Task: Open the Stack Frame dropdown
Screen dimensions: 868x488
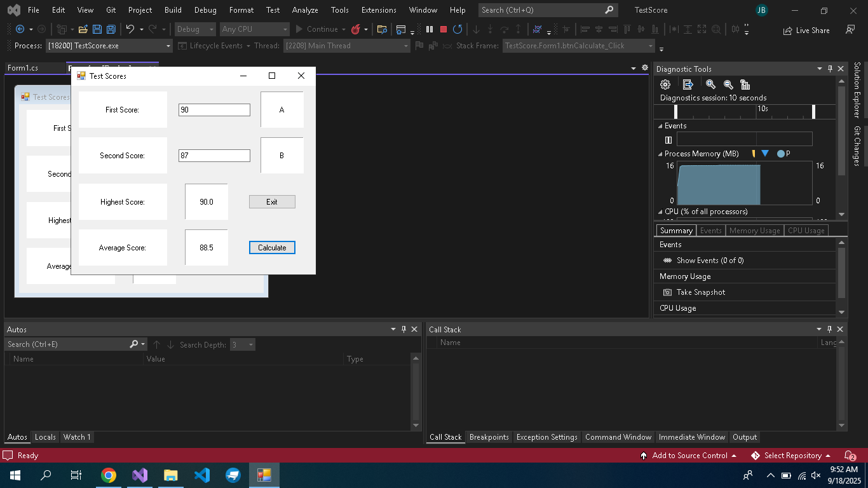Action: tap(650, 46)
